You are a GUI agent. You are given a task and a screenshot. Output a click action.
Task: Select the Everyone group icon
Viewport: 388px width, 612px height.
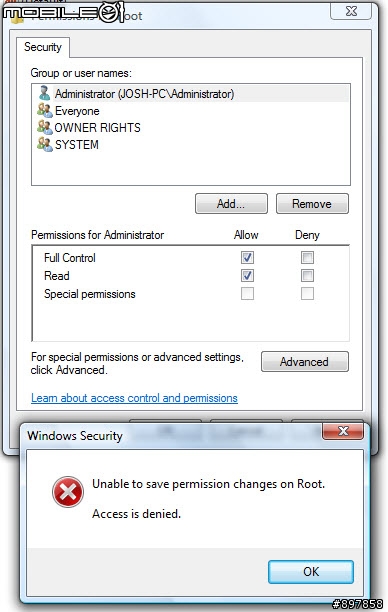44,110
